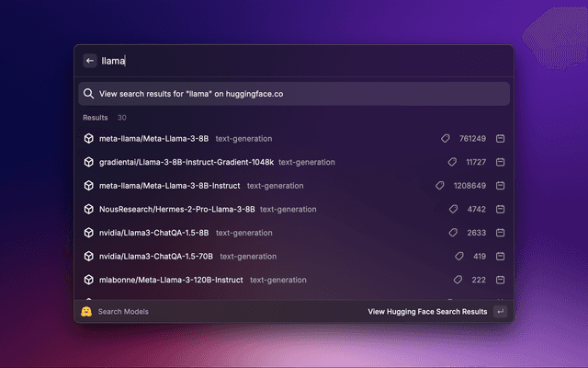Open search results for llama on huggingface.co
588x368 pixels.
tap(294, 94)
